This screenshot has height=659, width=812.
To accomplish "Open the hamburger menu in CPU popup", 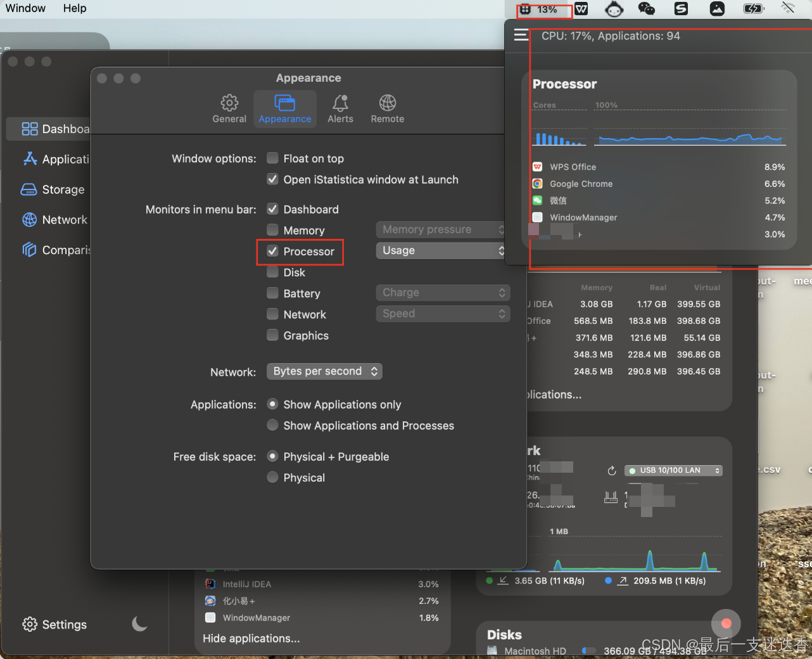I will [521, 35].
